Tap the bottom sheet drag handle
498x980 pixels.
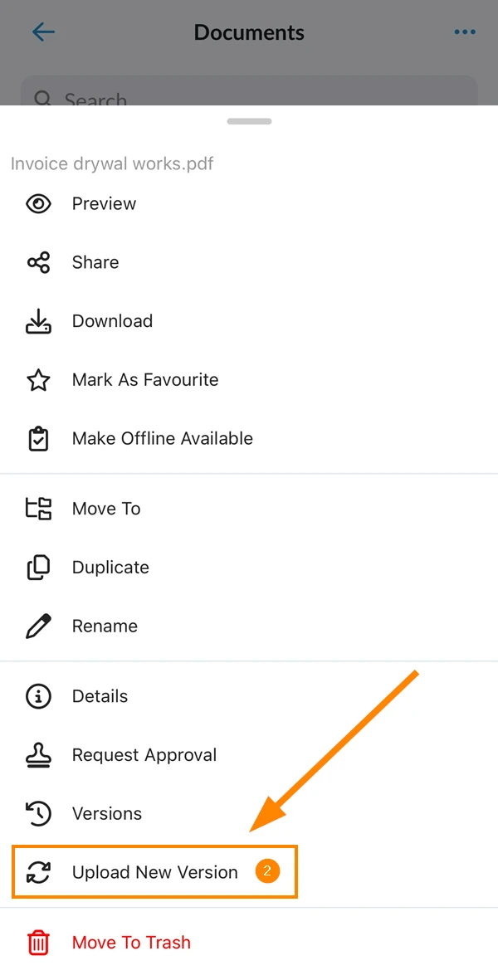click(x=249, y=121)
